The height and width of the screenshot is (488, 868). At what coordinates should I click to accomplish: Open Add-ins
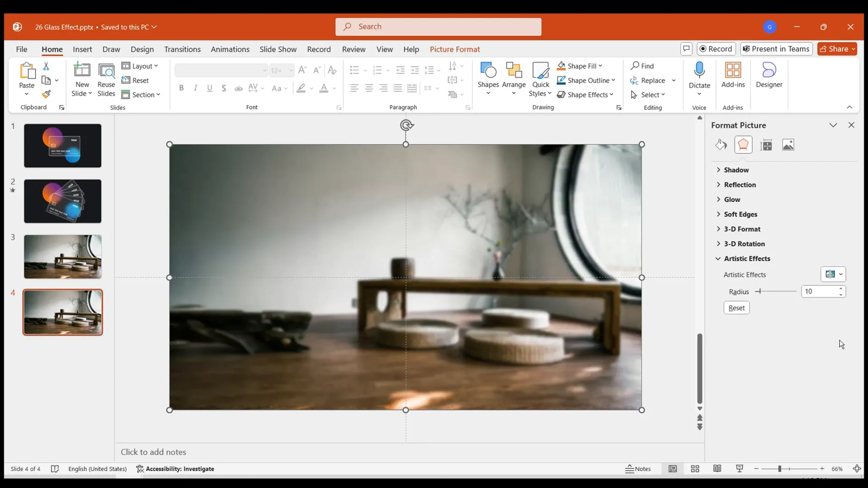(733, 75)
